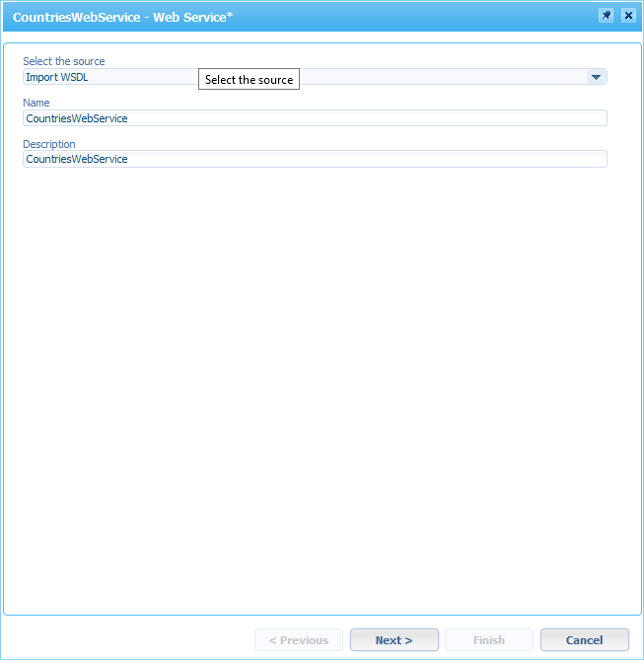Click the 'Select the source' field label
This screenshot has height=660, width=644.
coord(64,61)
